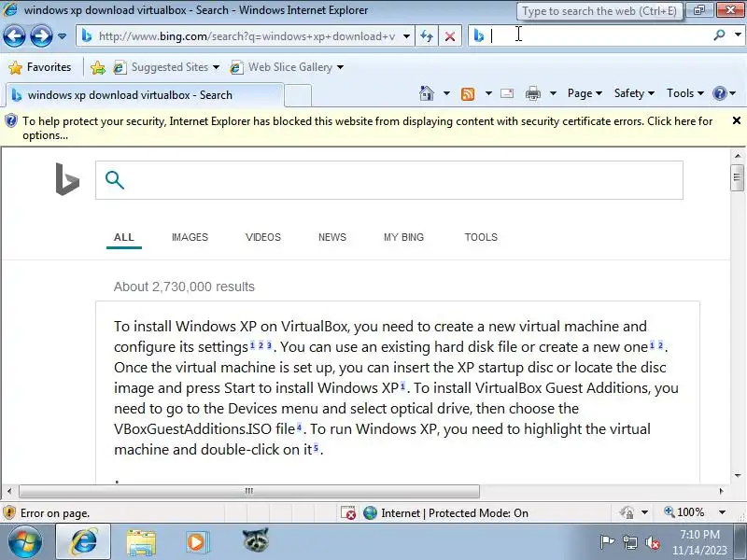The height and width of the screenshot is (560, 747).
Task: Open the TOOLS tab
Action: point(481,237)
